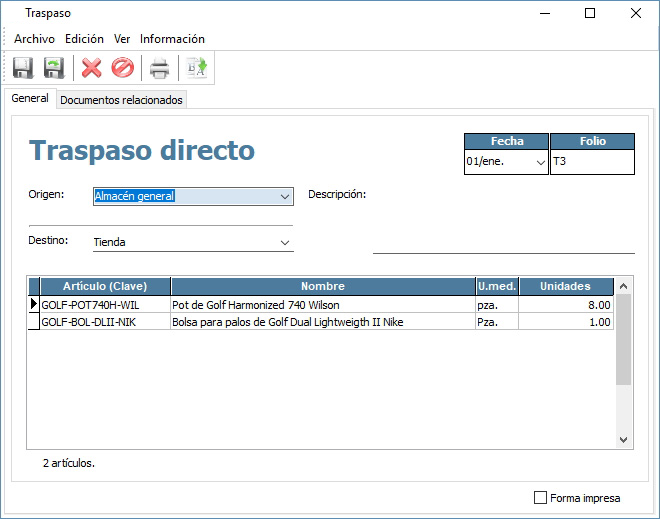Open the Fecha date picker dropdown
This screenshot has width=660, height=519.
pos(541,161)
